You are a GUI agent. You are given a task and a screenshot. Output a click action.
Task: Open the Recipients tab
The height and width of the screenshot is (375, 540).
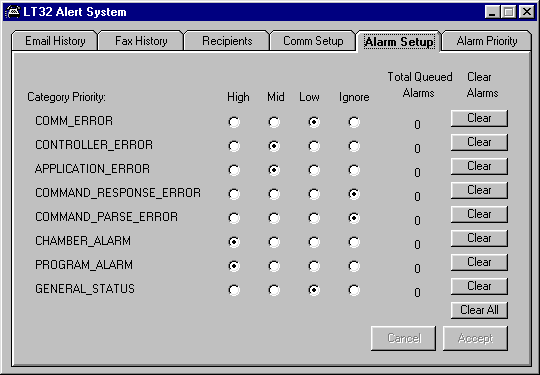tap(227, 41)
